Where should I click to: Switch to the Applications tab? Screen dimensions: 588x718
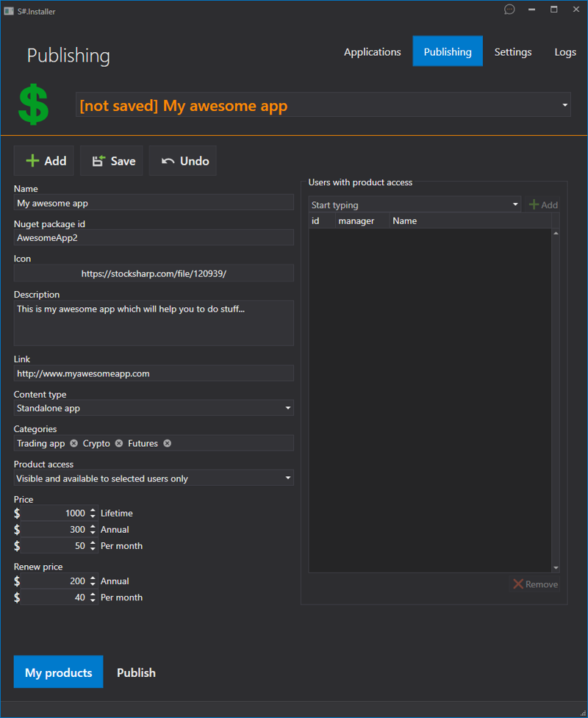coord(372,52)
